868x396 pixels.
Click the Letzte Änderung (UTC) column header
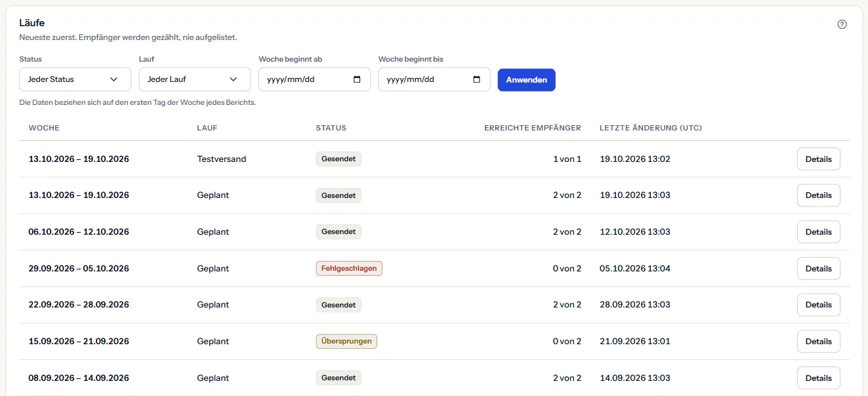click(651, 128)
